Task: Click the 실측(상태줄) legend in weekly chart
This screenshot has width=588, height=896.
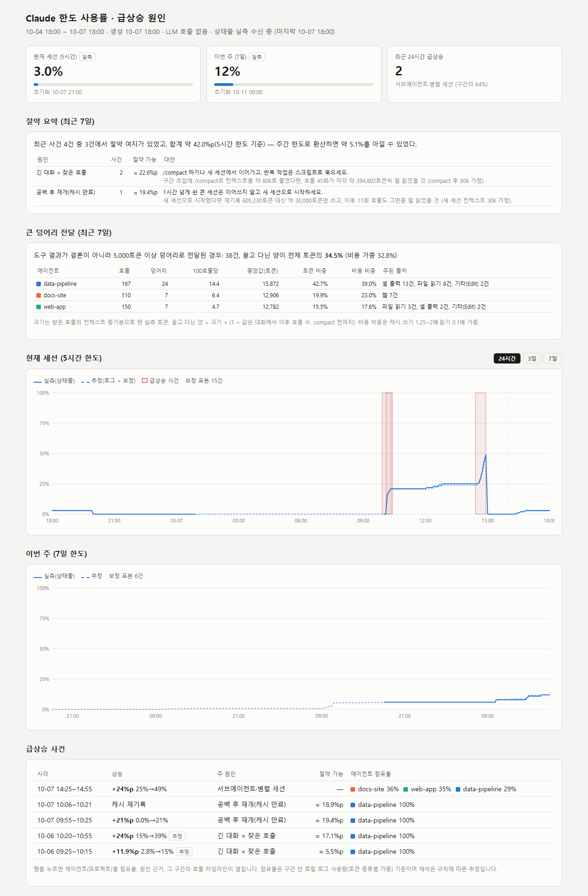Action: tap(54, 576)
